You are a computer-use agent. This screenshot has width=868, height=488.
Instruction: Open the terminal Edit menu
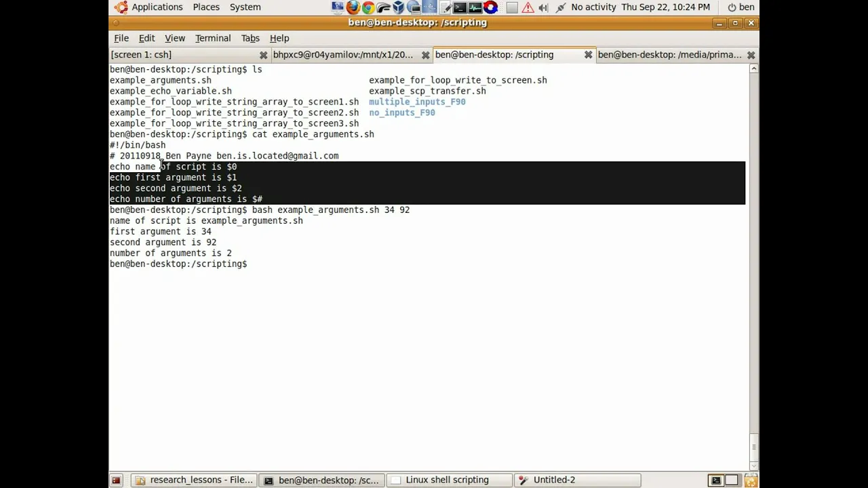click(x=146, y=38)
